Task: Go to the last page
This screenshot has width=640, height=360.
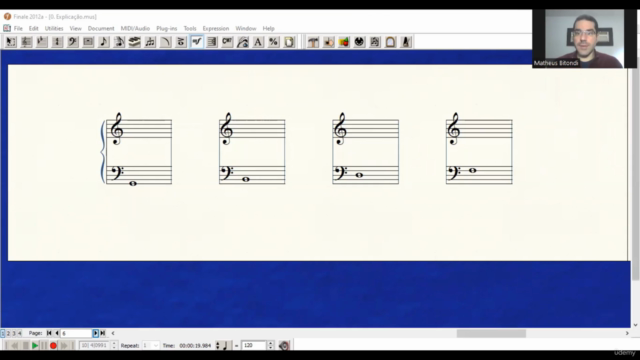Action: [x=103, y=333]
